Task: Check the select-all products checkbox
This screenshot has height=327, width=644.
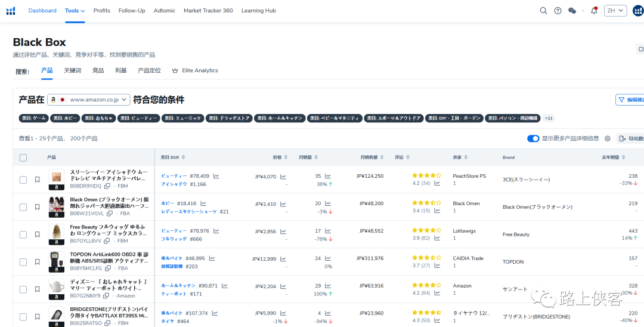Action: (x=23, y=158)
